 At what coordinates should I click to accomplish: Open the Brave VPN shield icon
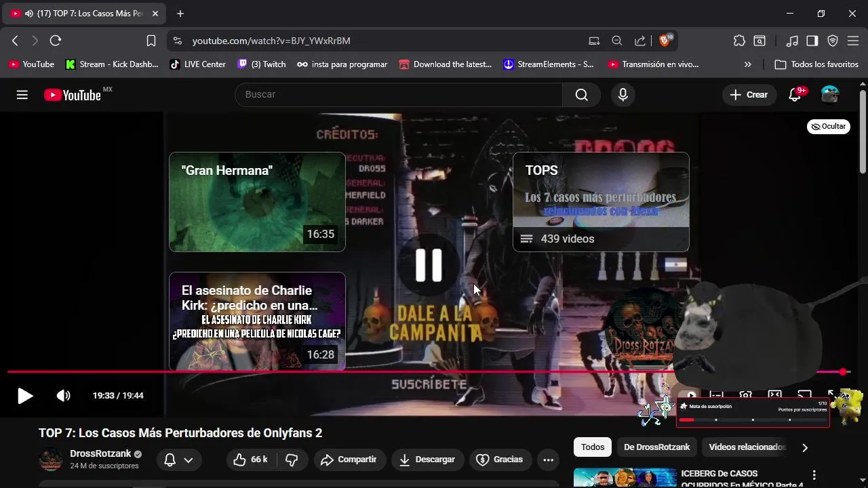click(833, 41)
